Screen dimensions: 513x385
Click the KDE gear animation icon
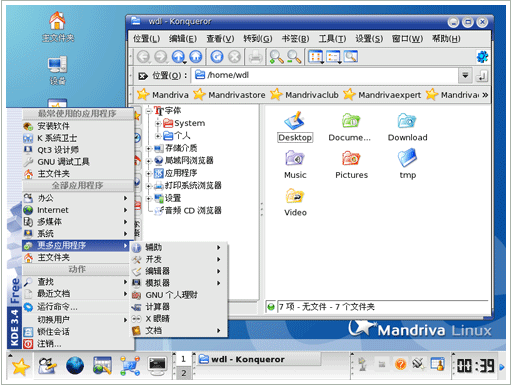pyautogui.click(x=482, y=57)
